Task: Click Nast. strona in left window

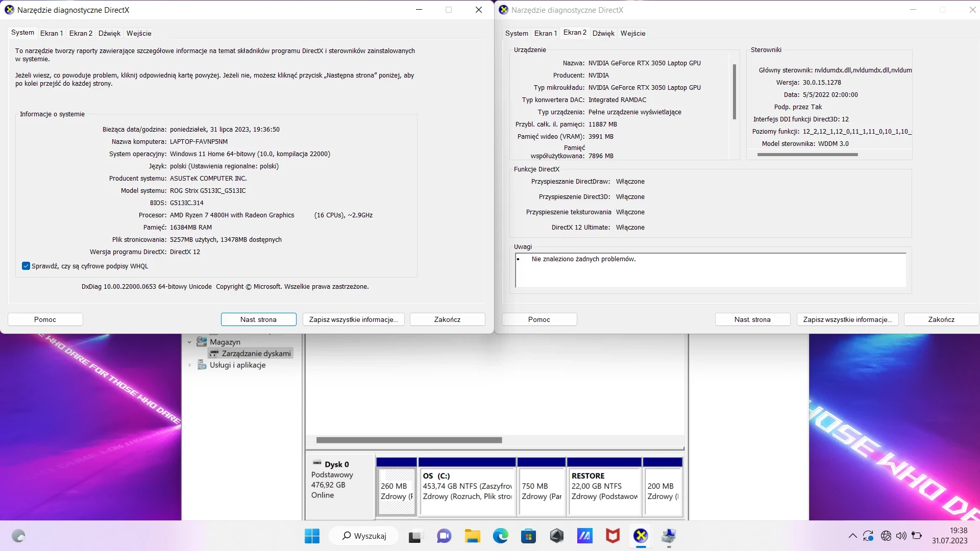Action: [x=259, y=319]
